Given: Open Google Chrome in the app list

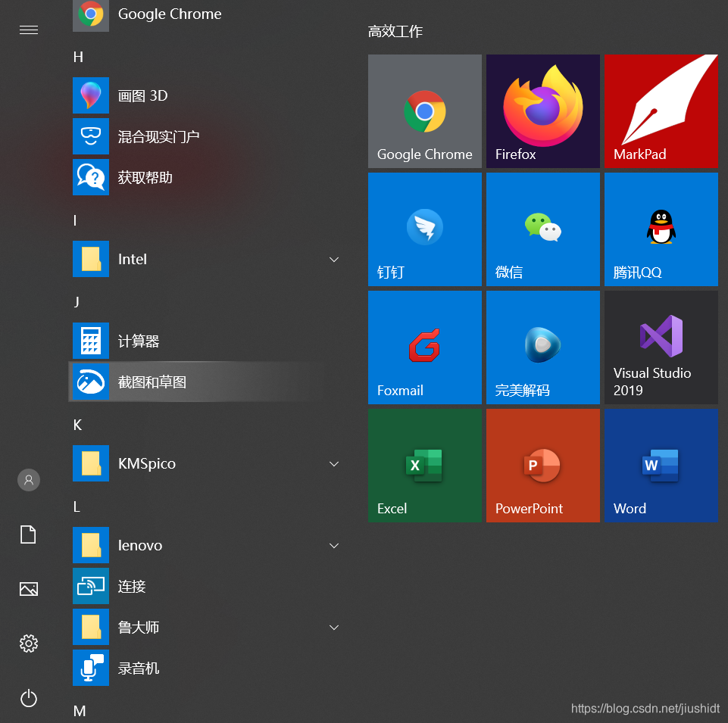Looking at the screenshot, I should click(207, 14).
